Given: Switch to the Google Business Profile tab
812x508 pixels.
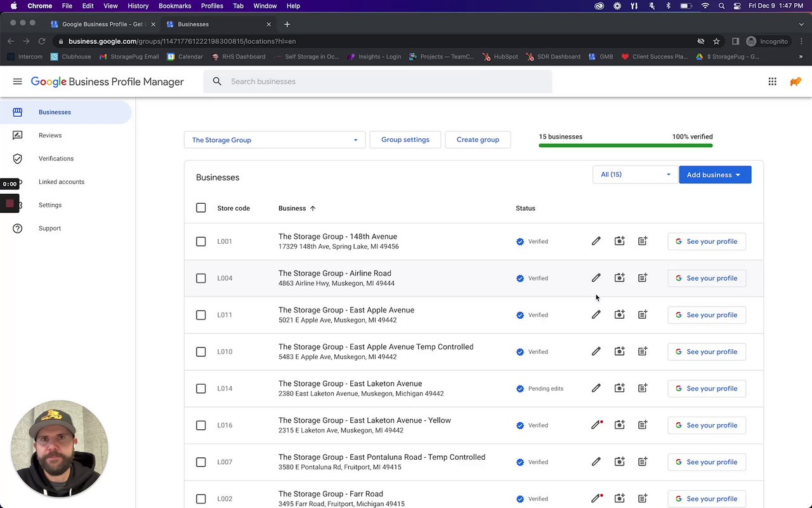Looking at the screenshot, I should 103,24.
